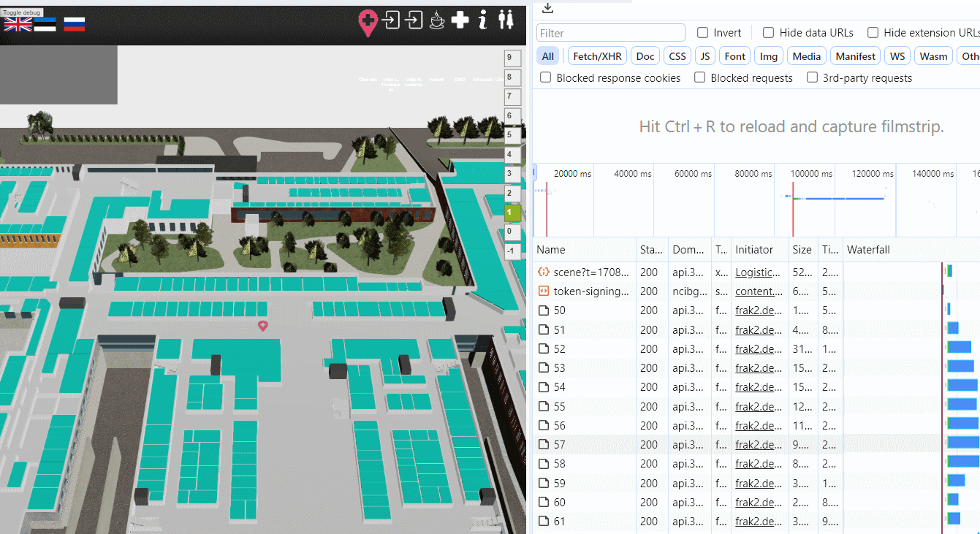Tick the Blocked requests checkbox
Screen dimensions: 980x534
coord(700,78)
